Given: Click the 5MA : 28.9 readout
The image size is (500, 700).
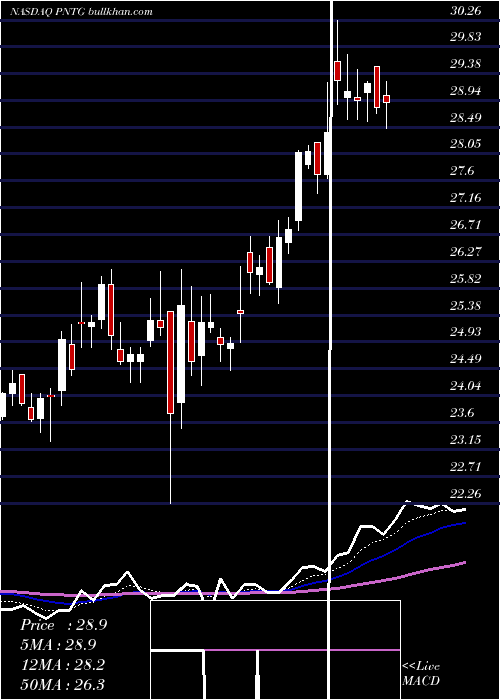Looking at the screenshot, I should pyautogui.click(x=58, y=645).
